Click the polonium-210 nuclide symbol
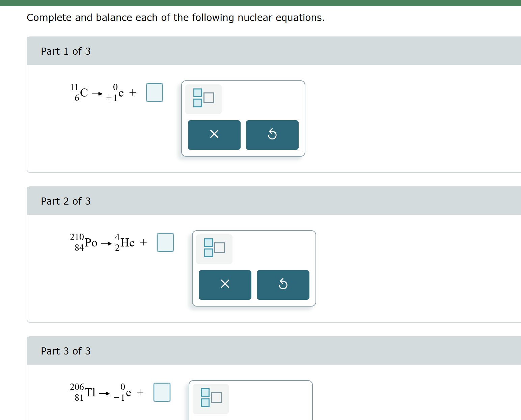This screenshot has width=521, height=420. pos(83,242)
